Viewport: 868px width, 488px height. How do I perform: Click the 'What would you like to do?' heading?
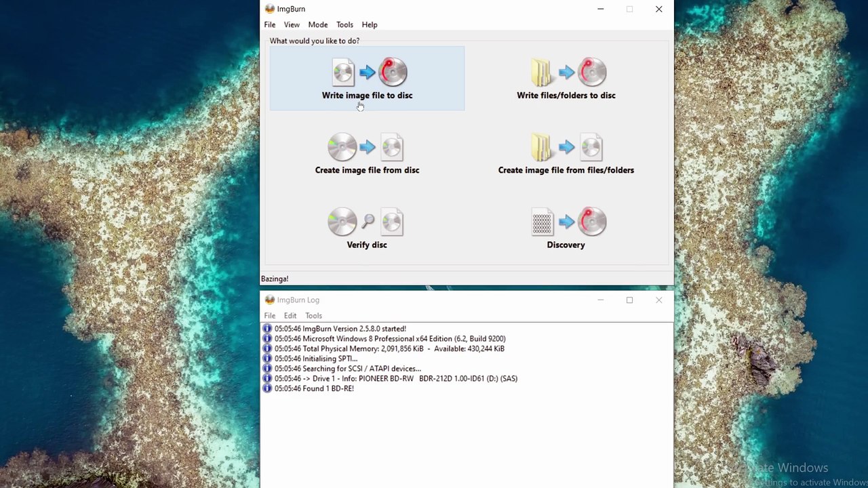tap(315, 41)
